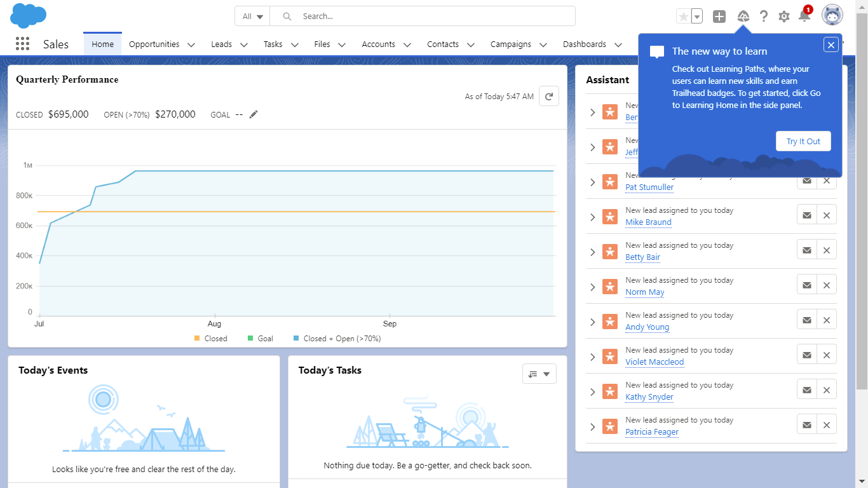868x488 pixels.
Task: Open the Norm May lead link
Action: (645, 292)
